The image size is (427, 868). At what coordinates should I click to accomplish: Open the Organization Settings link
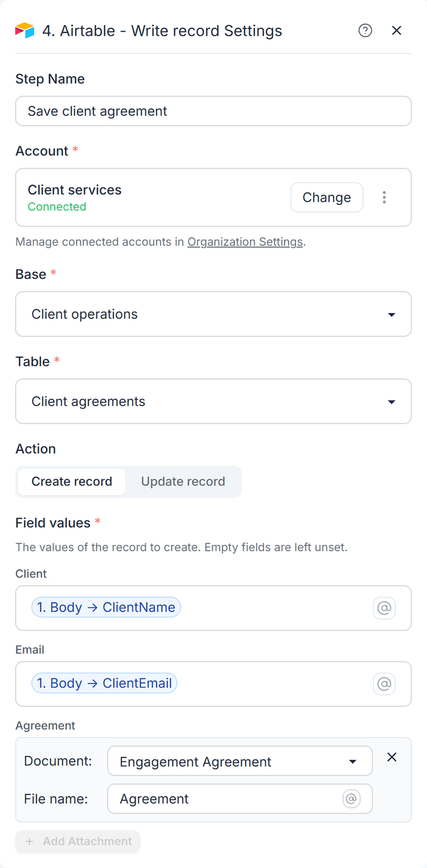pyautogui.click(x=245, y=242)
